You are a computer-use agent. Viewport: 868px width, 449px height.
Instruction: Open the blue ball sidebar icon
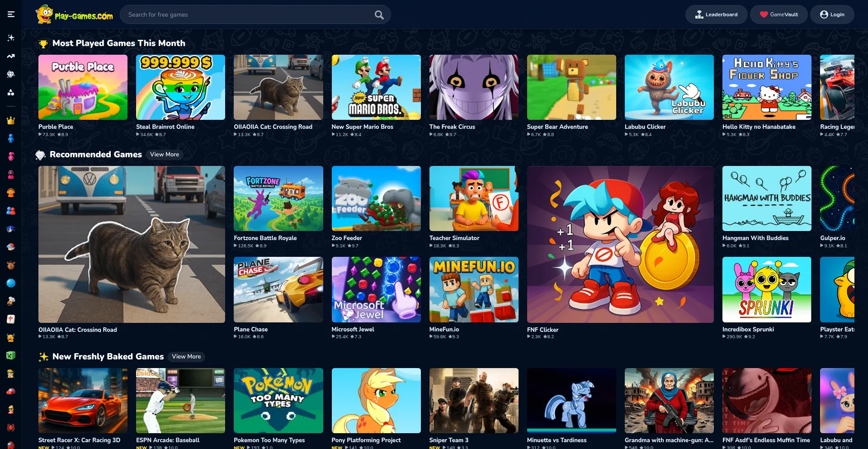point(11,283)
